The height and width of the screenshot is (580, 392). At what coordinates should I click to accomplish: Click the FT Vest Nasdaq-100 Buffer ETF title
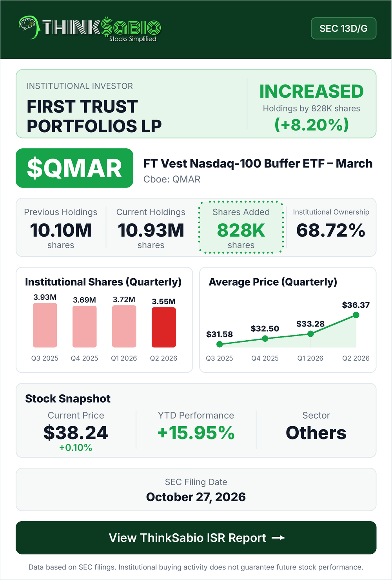258,163
